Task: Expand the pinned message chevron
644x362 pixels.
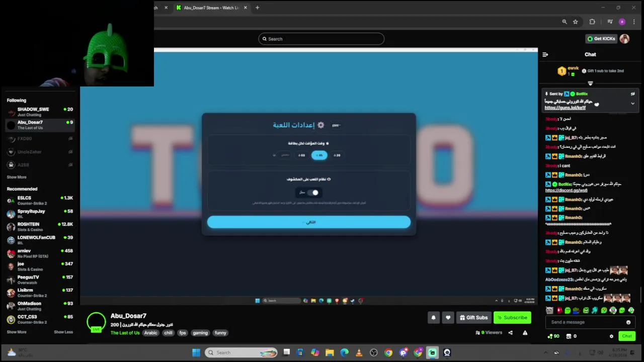Action: point(633,104)
